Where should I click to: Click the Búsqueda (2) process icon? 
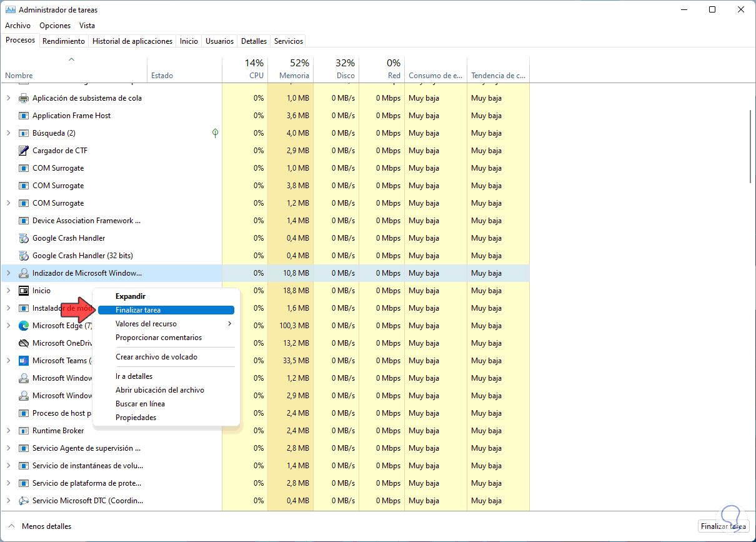pos(24,133)
